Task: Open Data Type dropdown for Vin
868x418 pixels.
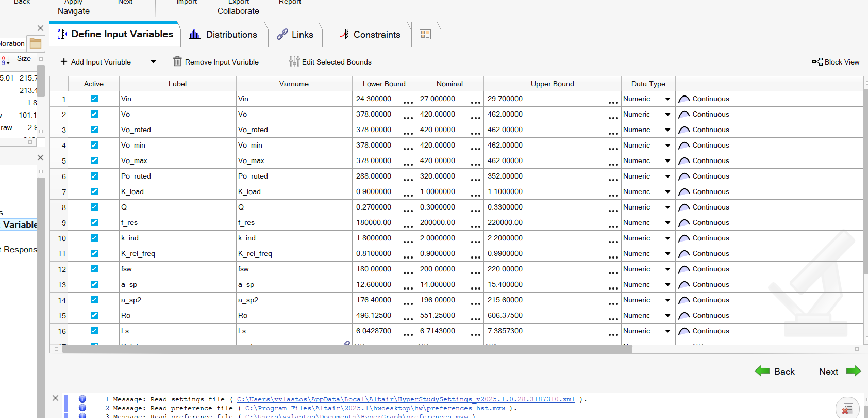Action: (667, 99)
